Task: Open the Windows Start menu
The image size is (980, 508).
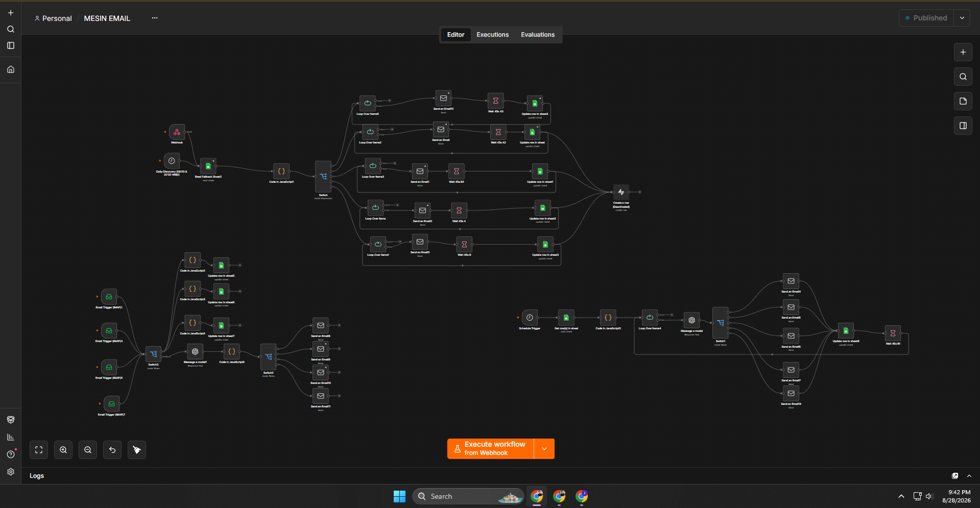Action: coord(399,496)
